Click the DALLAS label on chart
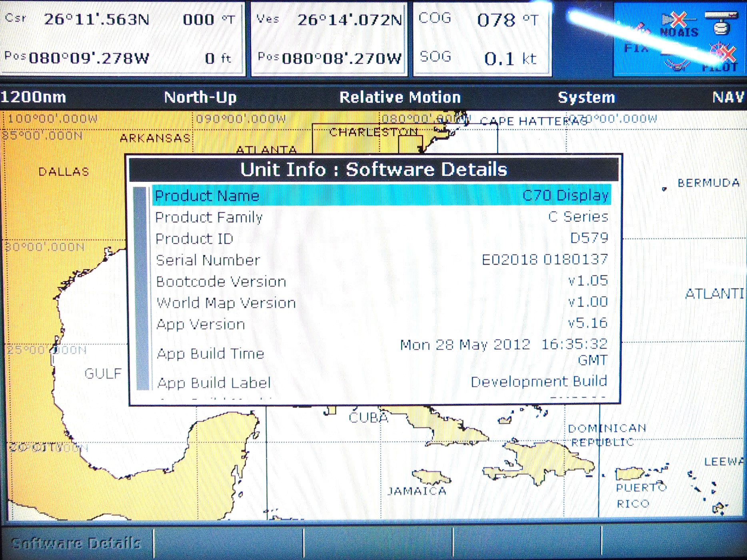The width and height of the screenshot is (747, 560). pyautogui.click(x=64, y=172)
